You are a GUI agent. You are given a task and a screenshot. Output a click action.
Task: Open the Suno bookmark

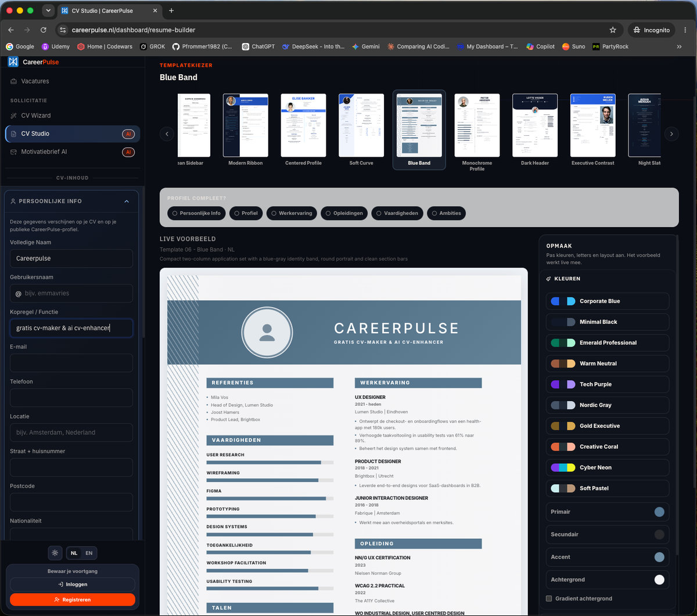point(574,46)
